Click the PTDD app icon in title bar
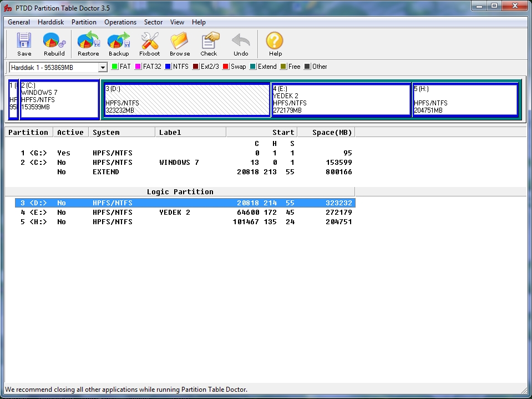 point(8,8)
